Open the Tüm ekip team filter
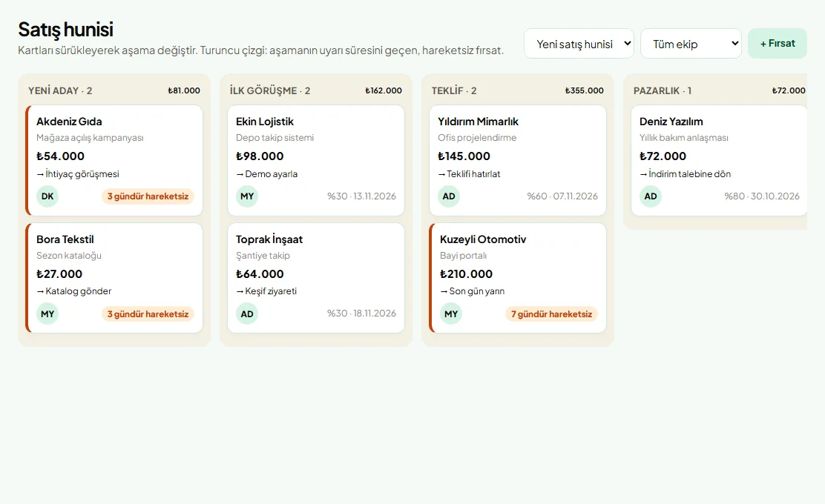 (691, 44)
